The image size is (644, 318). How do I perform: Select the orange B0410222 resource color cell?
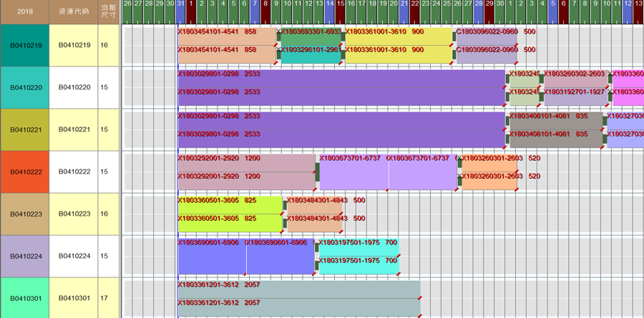pyautogui.click(x=24, y=172)
